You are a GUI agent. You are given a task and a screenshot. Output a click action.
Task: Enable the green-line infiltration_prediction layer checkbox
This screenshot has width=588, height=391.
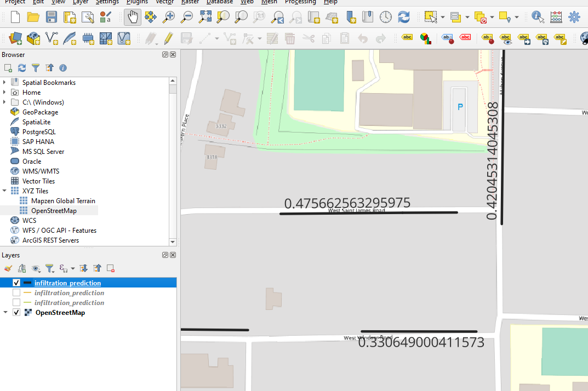click(x=16, y=302)
